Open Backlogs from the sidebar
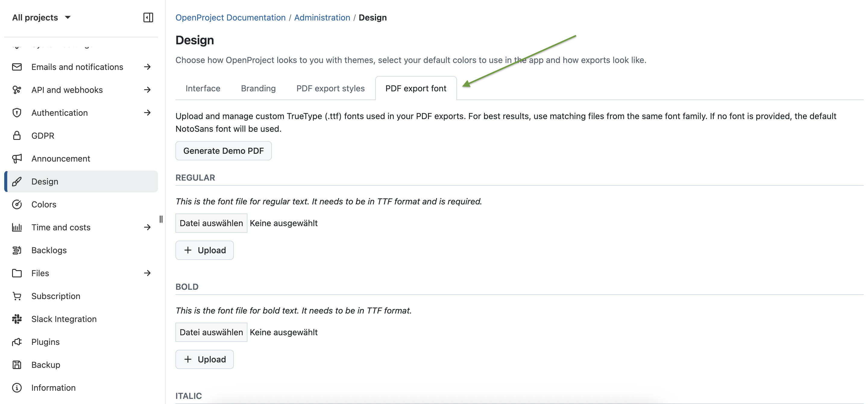The height and width of the screenshot is (404, 868). click(49, 250)
